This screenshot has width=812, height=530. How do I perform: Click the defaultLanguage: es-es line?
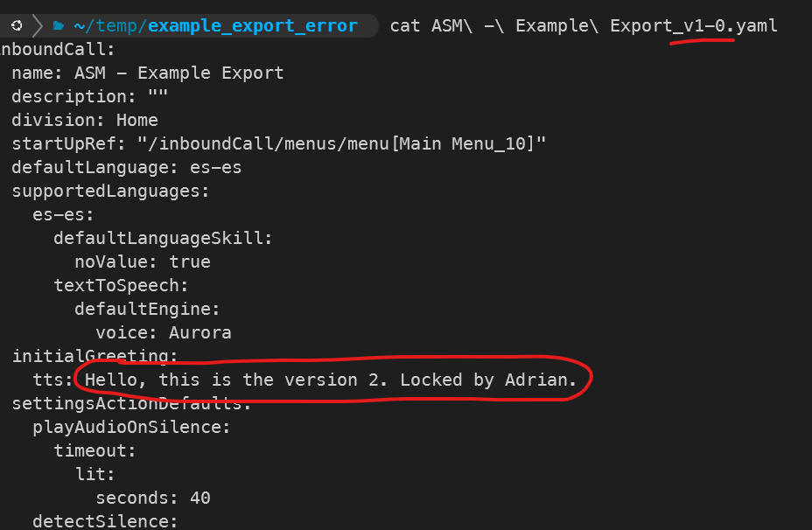click(127, 167)
